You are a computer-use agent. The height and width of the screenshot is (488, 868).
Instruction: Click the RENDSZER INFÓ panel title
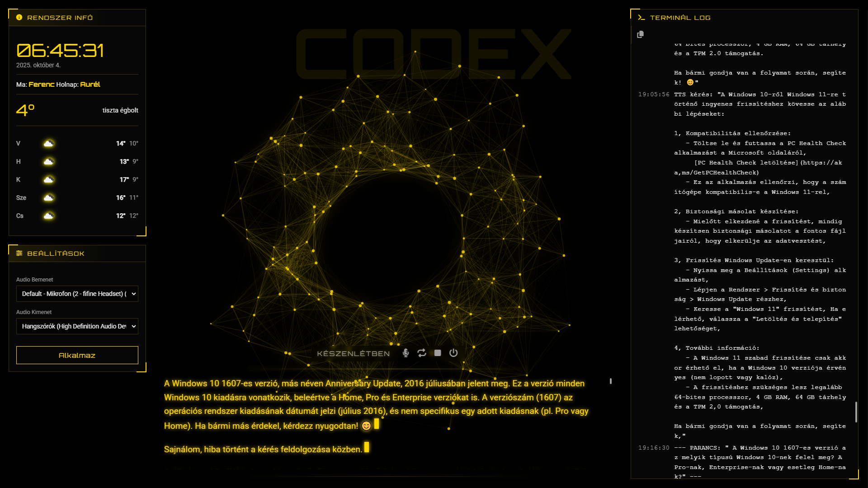click(x=60, y=18)
